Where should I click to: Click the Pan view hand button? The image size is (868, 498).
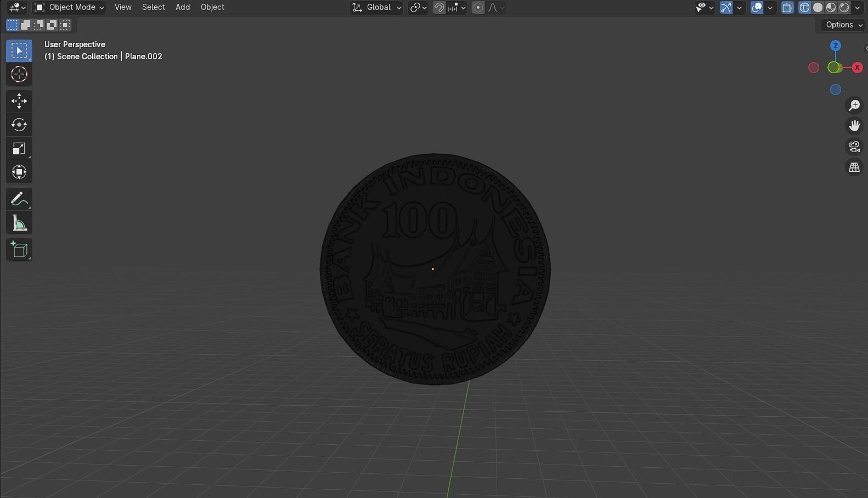[x=854, y=126]
